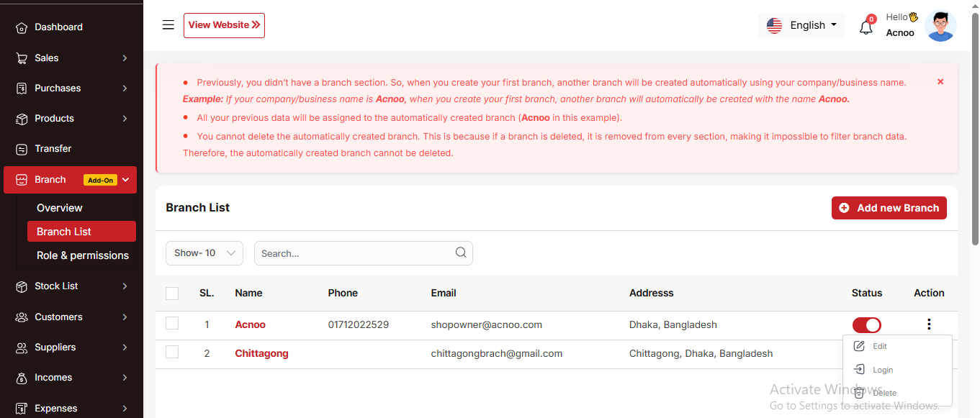Toggle the Acnoo branch status switch
Screen dimensions: 980x418
866,325
